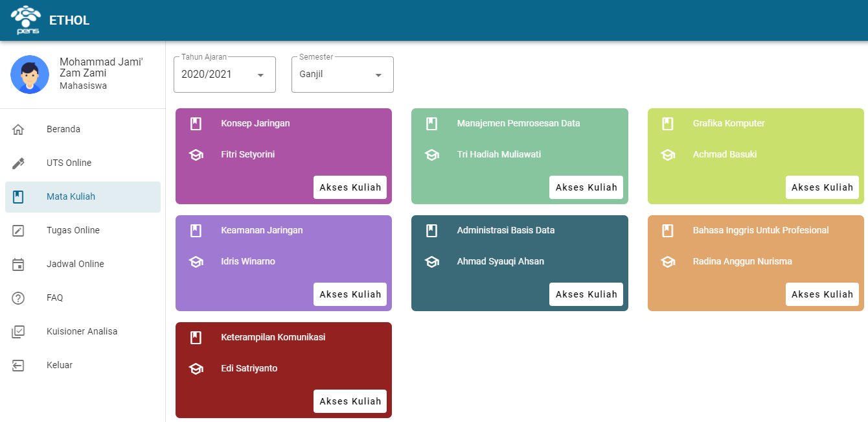Click the PENS logo in header
Image resolution: width=868 pixels, height=422 pixels.
tap(26, 20)
